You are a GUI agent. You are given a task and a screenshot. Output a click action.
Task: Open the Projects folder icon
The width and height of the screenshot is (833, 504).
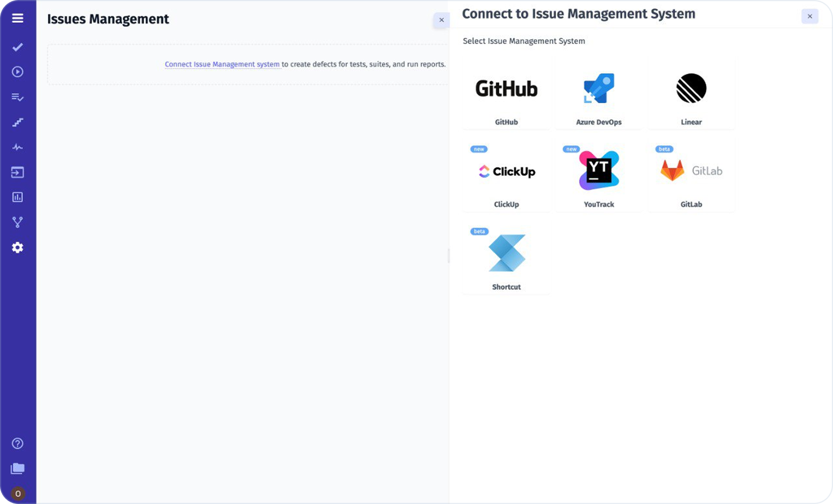[x=17, y=468]
